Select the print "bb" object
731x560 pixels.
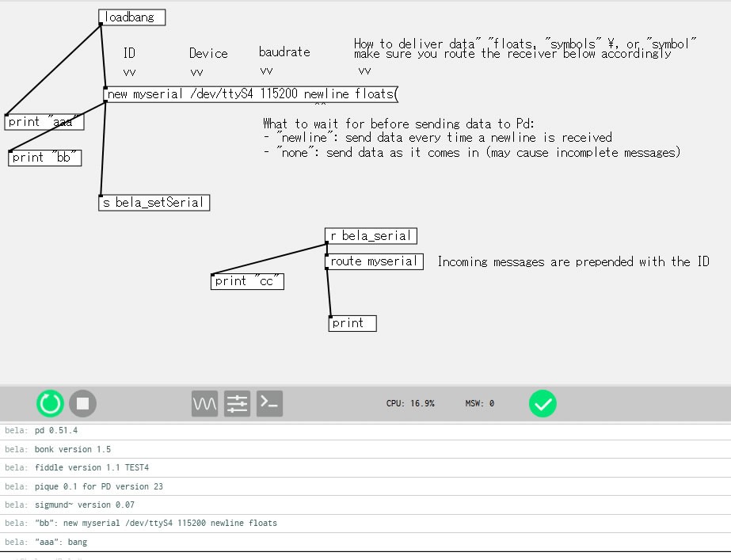pyautogui.click(x=45, y=158)
